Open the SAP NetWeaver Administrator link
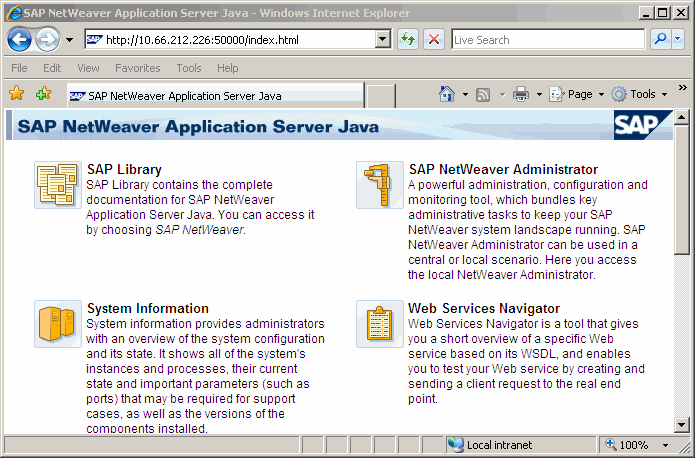Image resolution: width=695 pixels, height=458 pixels. coord(503,169)
